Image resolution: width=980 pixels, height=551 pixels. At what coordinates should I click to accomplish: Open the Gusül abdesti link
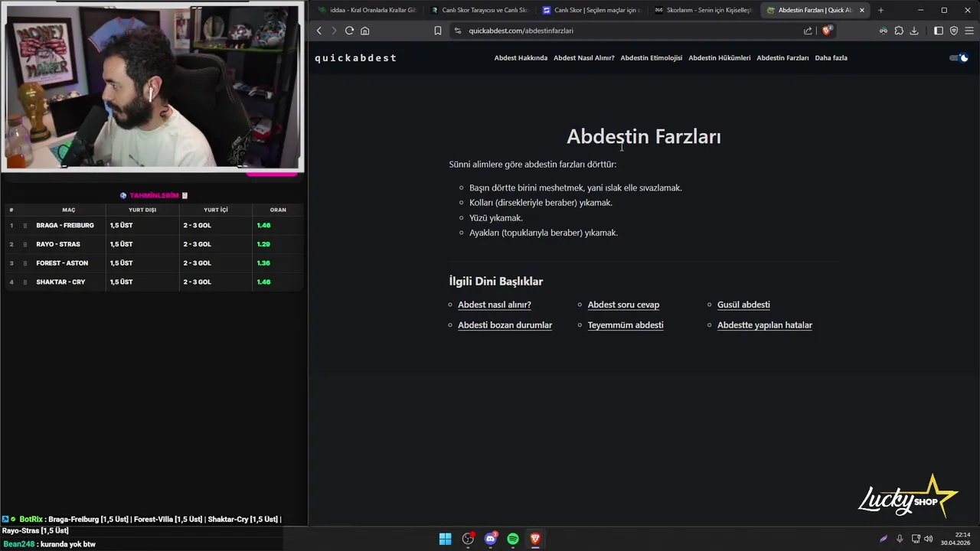[x=743, y=305]
